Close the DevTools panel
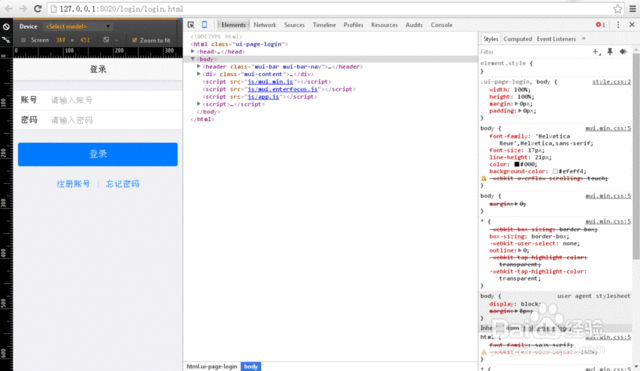Viewport: 640px width, 371px height. 632,25
